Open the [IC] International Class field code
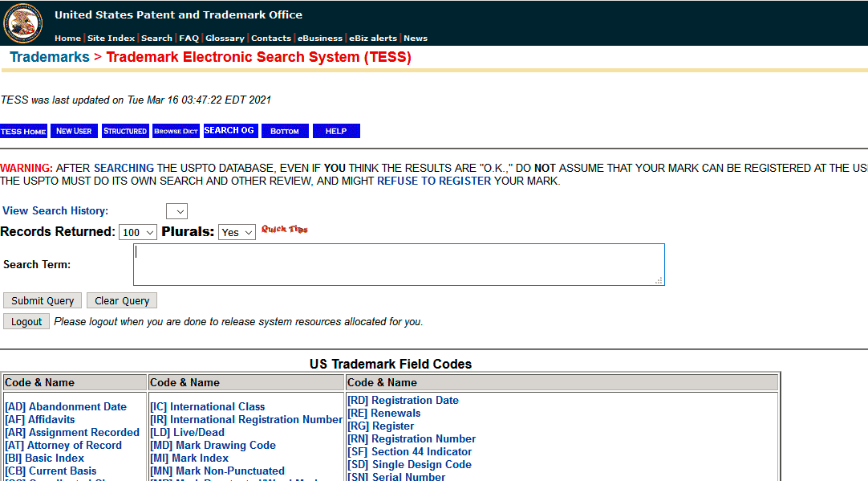Screen dimensions: 868x481 pyautogui.click(x=208, y=407)
